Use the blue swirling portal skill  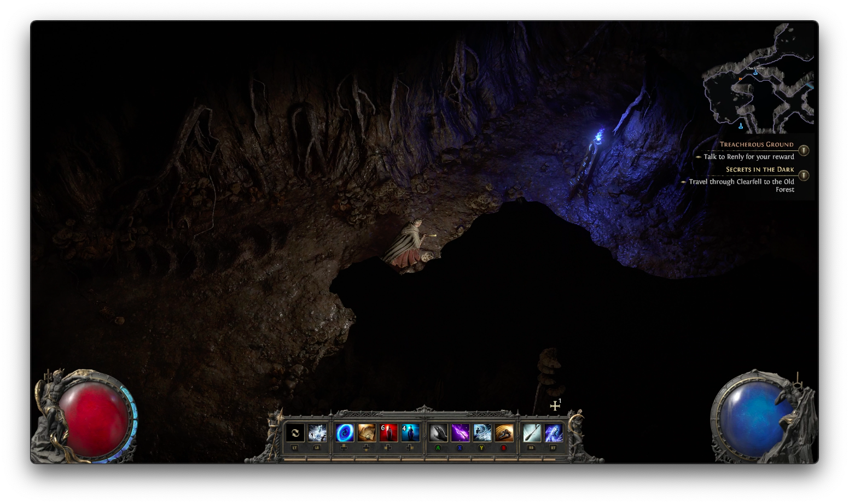344,433
